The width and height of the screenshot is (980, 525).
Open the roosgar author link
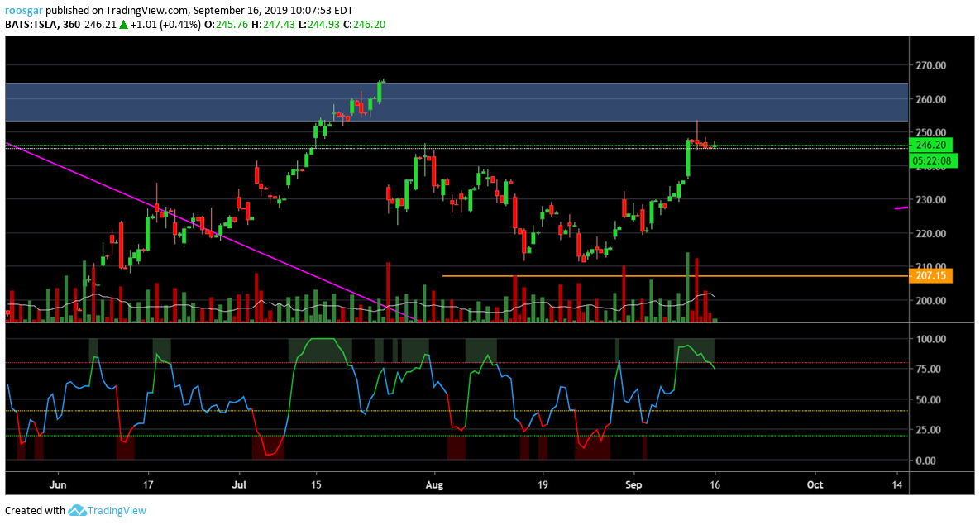coord(24,11)
